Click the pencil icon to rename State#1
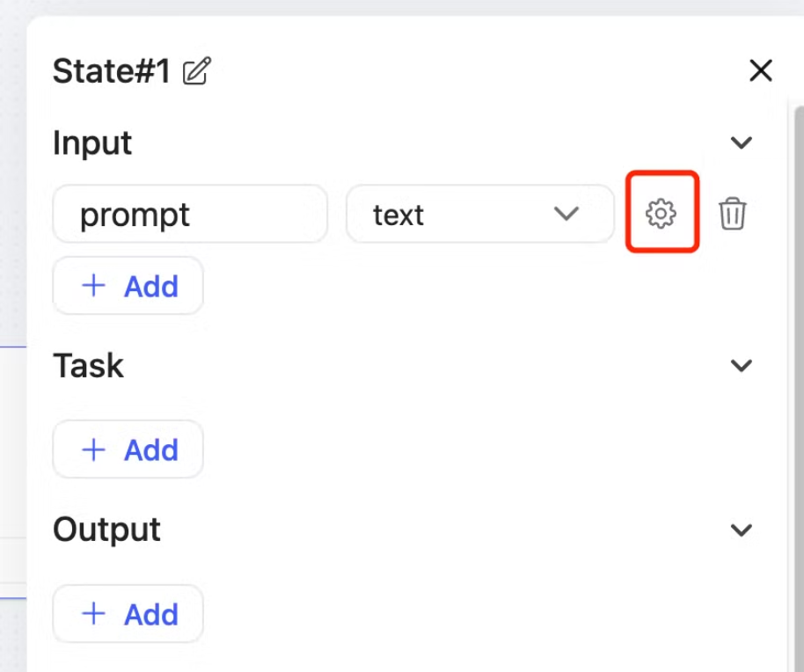Image resolution: width=804 pixels, height=672 pixels. pos(197,71)
